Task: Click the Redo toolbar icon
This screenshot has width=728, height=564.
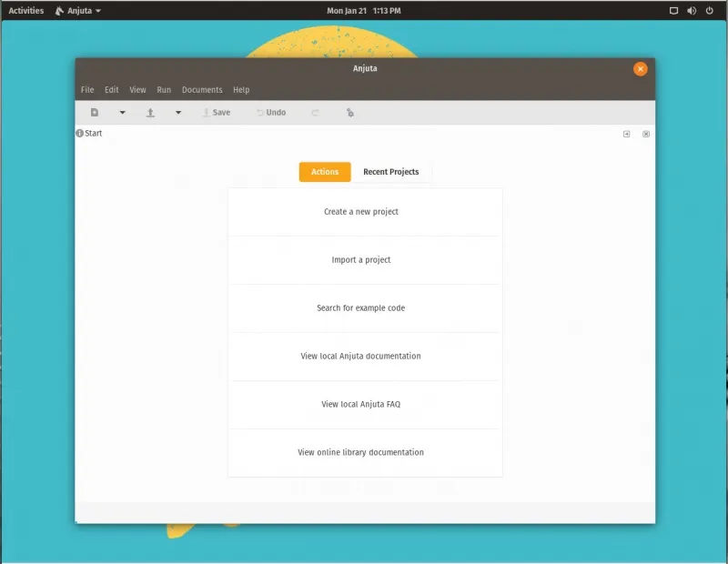Action: pyautogui.click(x=314, y=112)
